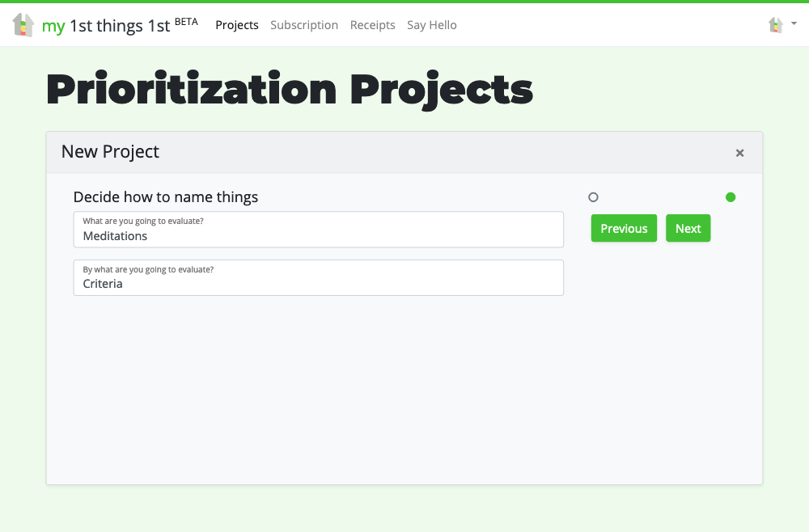The image size is (809, 532).
Task: Open the Say Hello menu item
Action: pyautogui.click(x=432, y=25)
